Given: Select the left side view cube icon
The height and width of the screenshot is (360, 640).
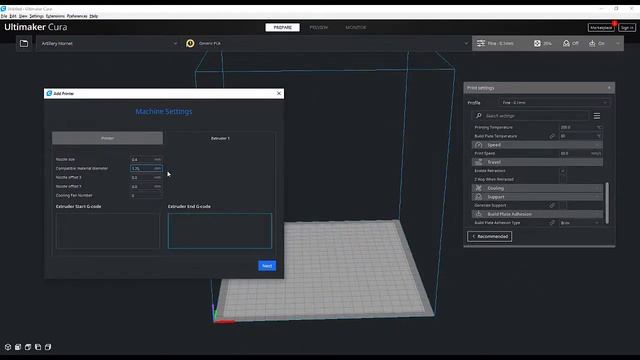Looking at the screenshot, I should [x=38, y=347].
